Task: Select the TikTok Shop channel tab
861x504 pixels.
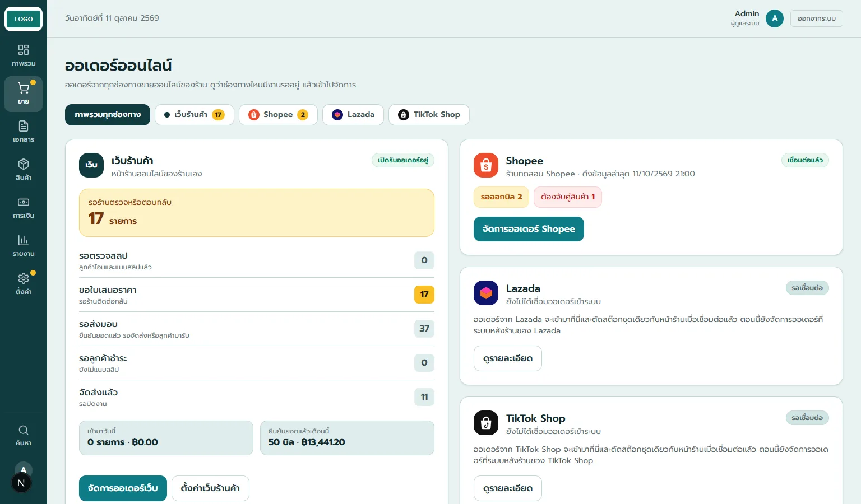Action: (429, 115)
